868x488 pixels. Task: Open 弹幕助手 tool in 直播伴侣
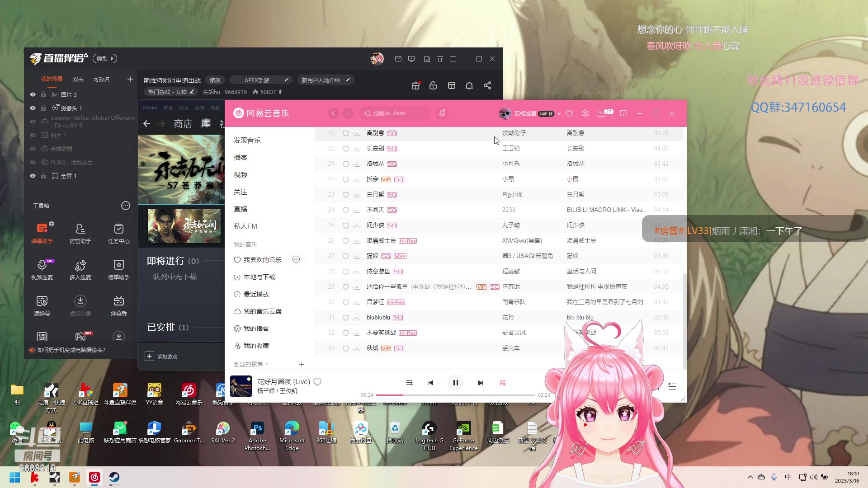click(42, 233)
